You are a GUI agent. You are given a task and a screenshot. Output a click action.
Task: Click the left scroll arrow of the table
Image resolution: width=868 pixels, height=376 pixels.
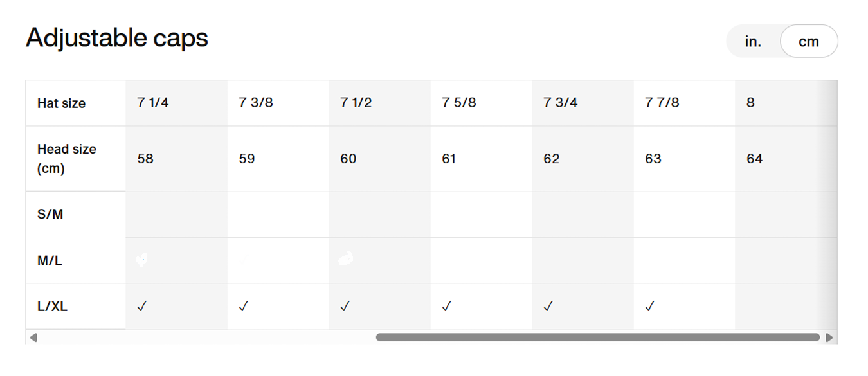pyautogui.click(x=33, y=337)
